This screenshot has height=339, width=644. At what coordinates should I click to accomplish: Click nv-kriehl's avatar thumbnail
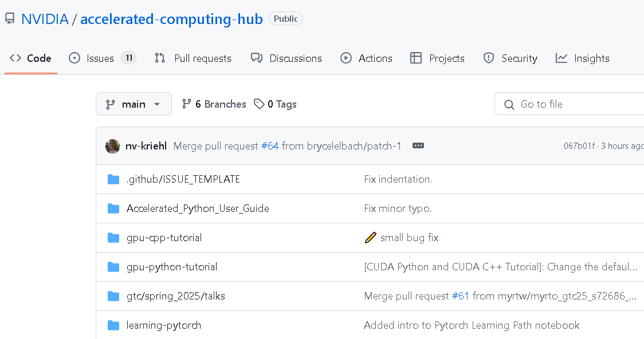tap(113, 146)
